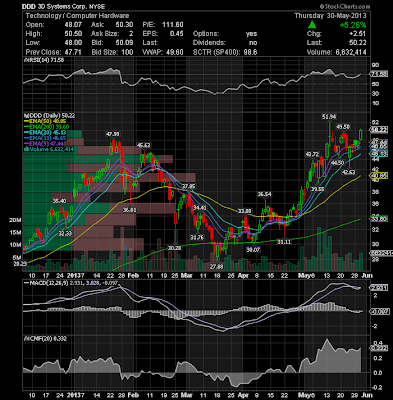
Task: Click the 35.40 price label in December
Action: [60, 201]
